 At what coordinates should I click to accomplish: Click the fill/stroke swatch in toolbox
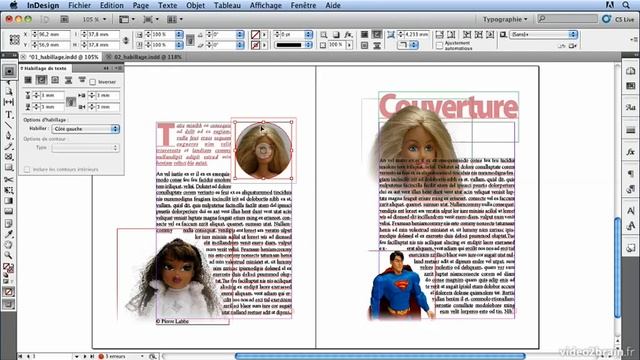pos(9,268)
